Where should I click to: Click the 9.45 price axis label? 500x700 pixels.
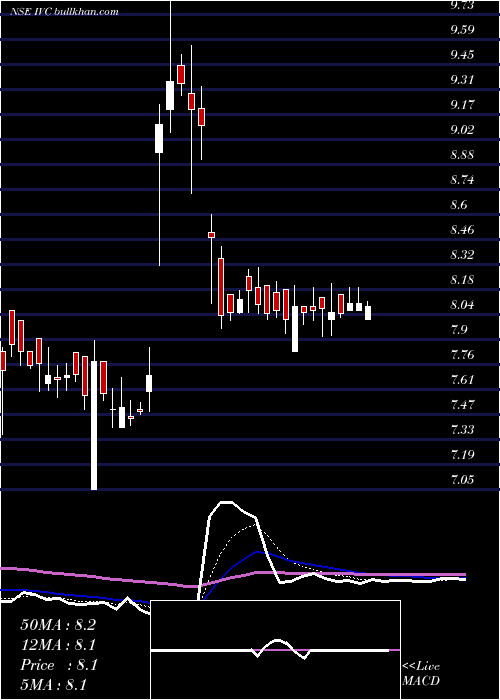pos(462,55)
